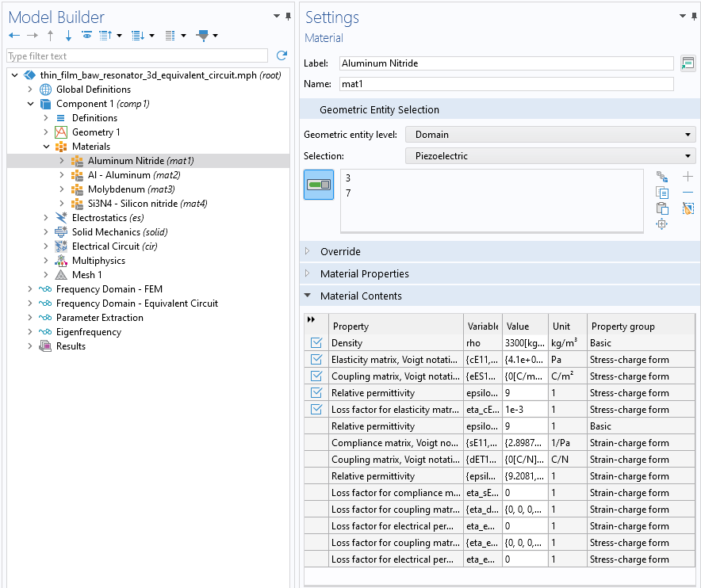Viewport: 701px width, 588px height.
Task: Open the Selection dropdown showing Piezoelectric
Action: click(x=550, y=156)
